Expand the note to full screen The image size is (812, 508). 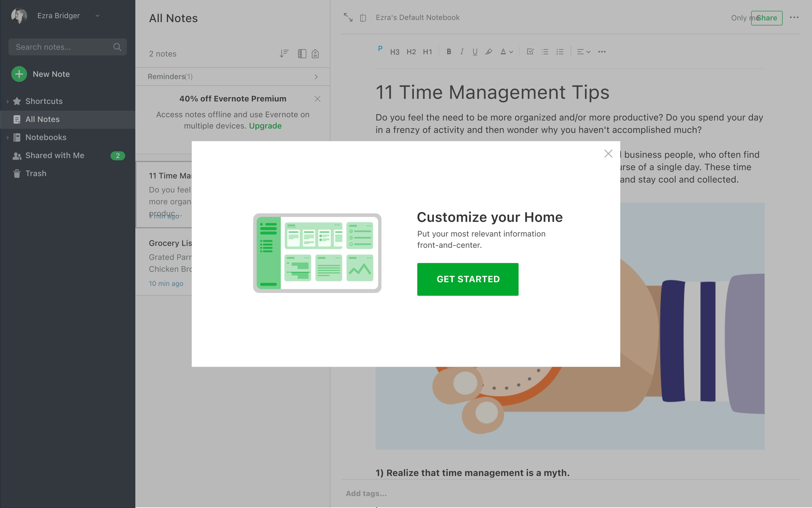coord(348,18)
